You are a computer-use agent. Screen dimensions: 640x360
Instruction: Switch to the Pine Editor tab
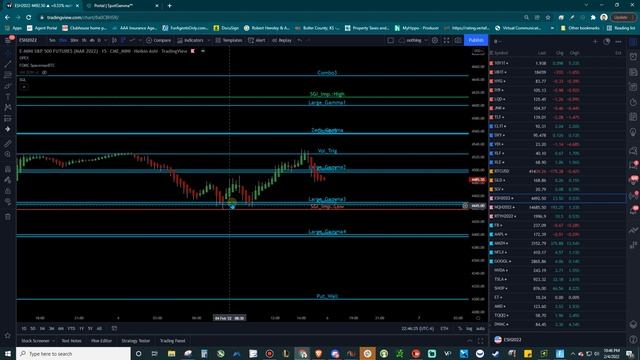click(x=101, y=341)
